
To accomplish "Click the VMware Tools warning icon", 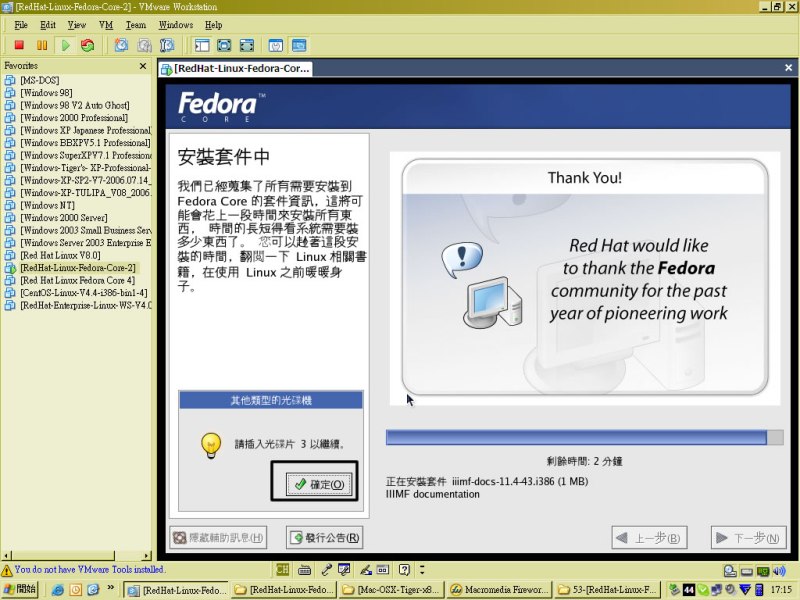I will click(x=7, y=570).
